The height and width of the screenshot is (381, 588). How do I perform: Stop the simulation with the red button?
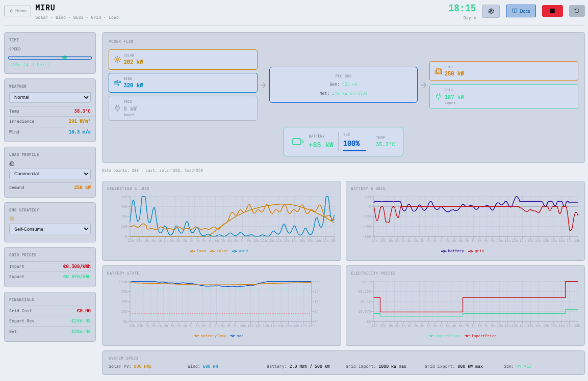[x=552, y=11]
